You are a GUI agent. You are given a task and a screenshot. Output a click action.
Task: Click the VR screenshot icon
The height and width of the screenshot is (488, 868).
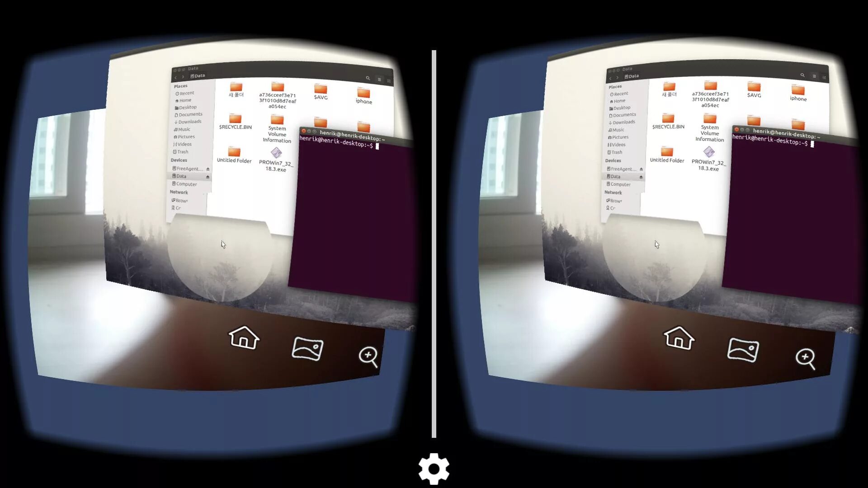307,347
